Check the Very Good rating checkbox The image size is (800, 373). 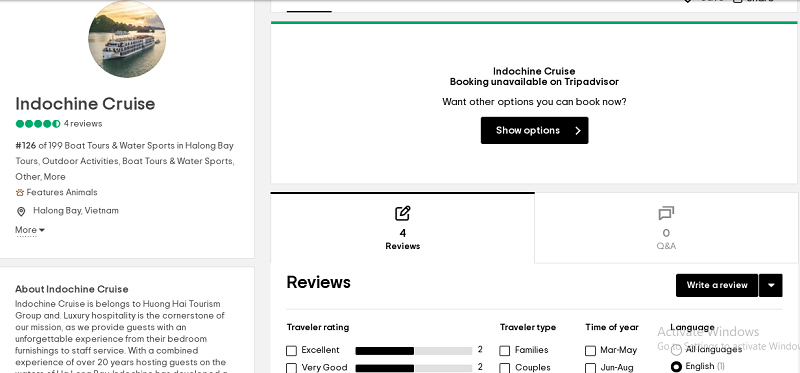(291, 368)
